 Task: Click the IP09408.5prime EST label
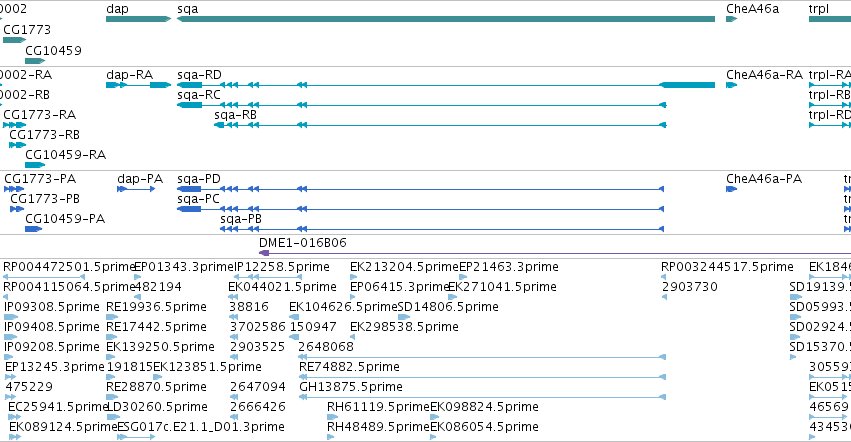[x=52, y=327]
